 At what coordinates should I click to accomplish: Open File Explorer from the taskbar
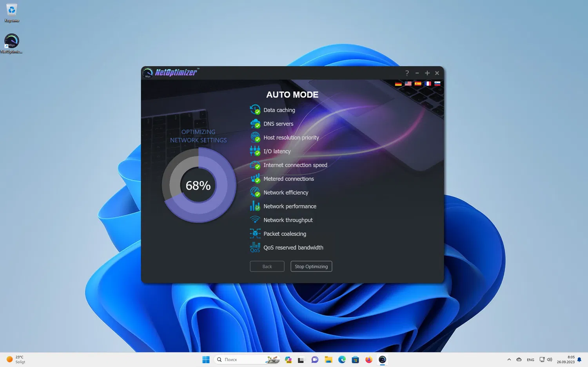point(328,360)
